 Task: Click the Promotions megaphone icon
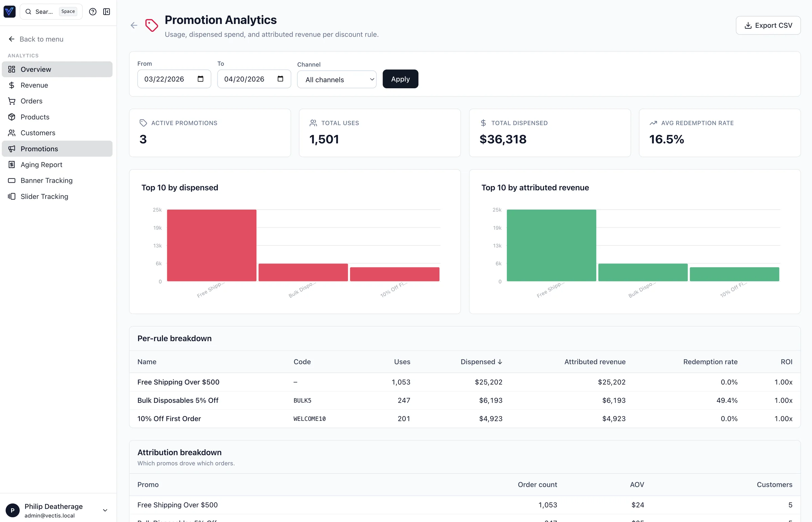tap(12, 149)
